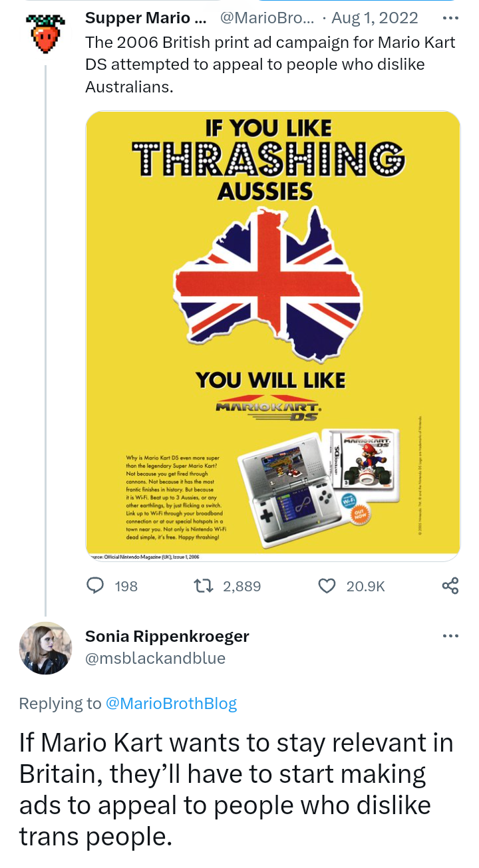Click the 198 replies count
This screenshot has height=868, width=479.
coord(126,586)
